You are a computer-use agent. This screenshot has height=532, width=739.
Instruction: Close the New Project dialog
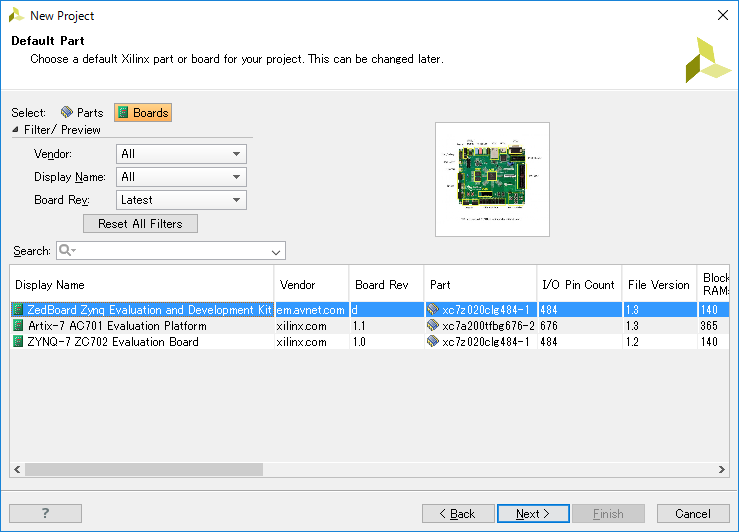pyautogui.click(x=723, y=15)
